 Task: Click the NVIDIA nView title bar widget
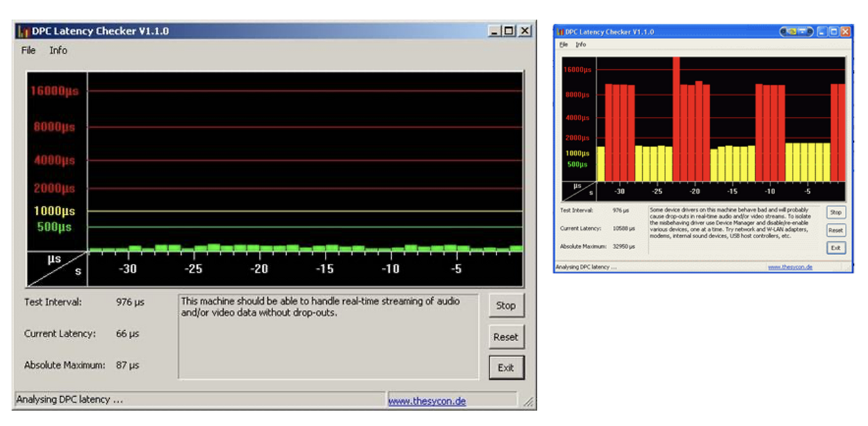[796, 31]
